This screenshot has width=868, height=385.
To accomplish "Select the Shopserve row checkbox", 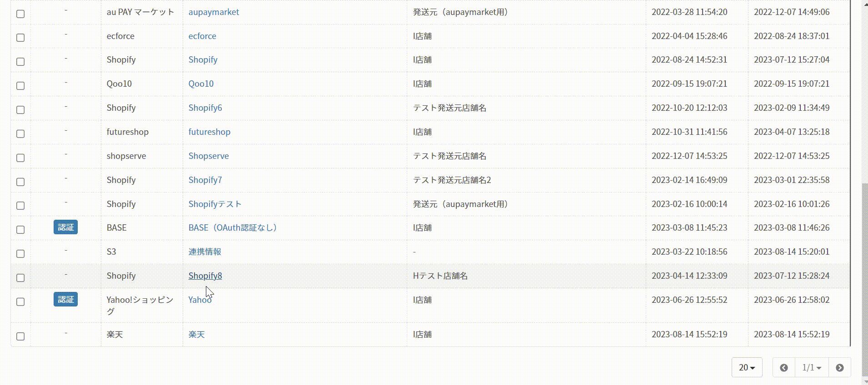I will coord(20,158).
